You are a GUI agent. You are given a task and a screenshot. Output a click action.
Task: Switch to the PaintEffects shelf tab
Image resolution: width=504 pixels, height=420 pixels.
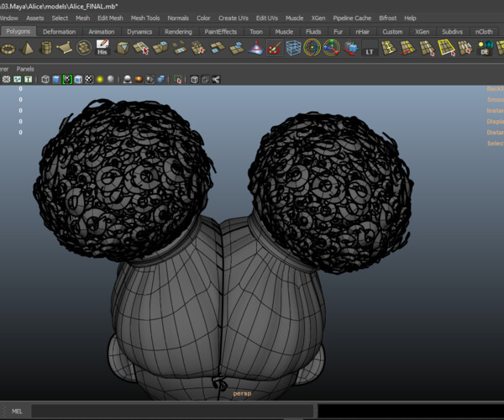point(220,32)
